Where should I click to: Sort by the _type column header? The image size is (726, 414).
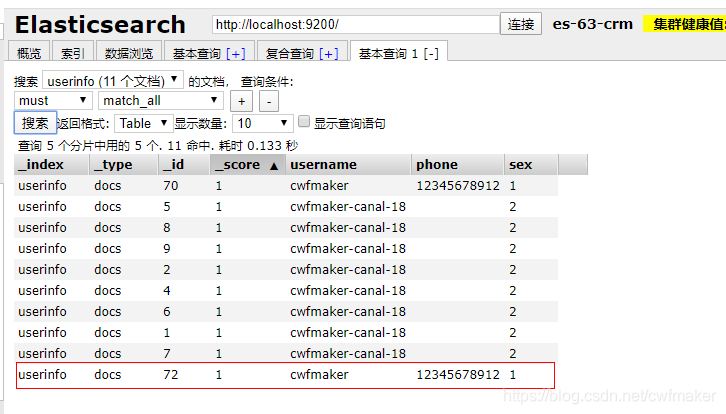click(x=123, y=164)
